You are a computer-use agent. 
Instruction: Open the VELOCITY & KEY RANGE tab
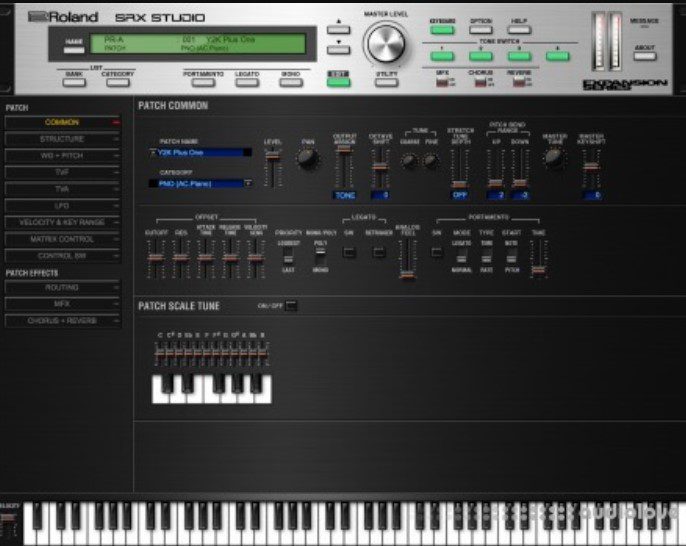coord(62,222)
